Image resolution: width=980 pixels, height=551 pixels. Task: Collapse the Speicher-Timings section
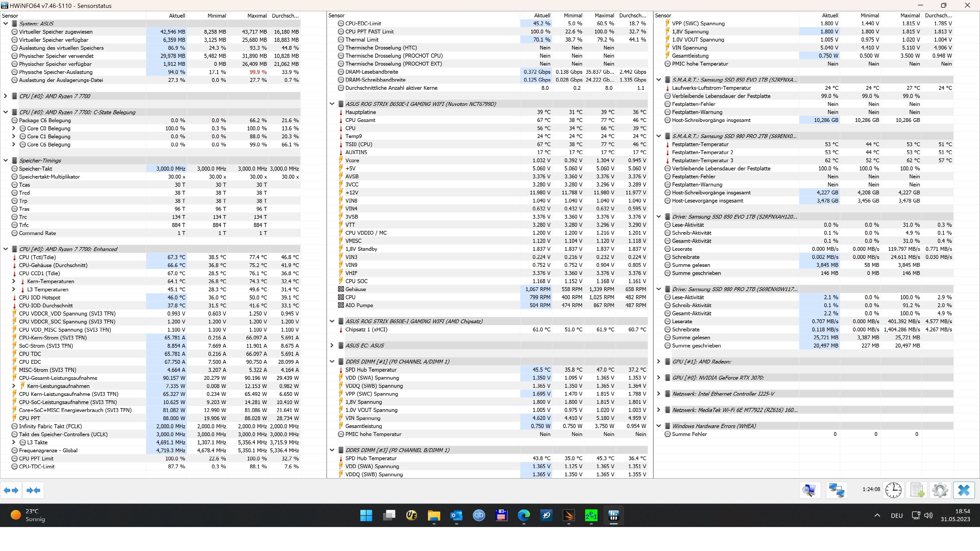pos(5,160)
